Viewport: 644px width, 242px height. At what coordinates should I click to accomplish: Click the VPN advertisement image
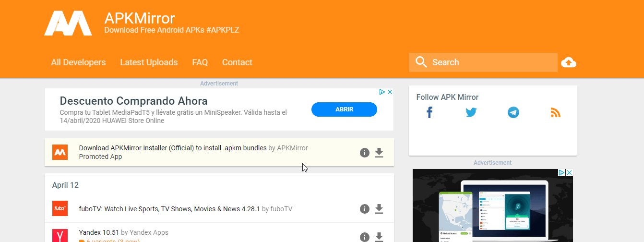pos(493,206)
